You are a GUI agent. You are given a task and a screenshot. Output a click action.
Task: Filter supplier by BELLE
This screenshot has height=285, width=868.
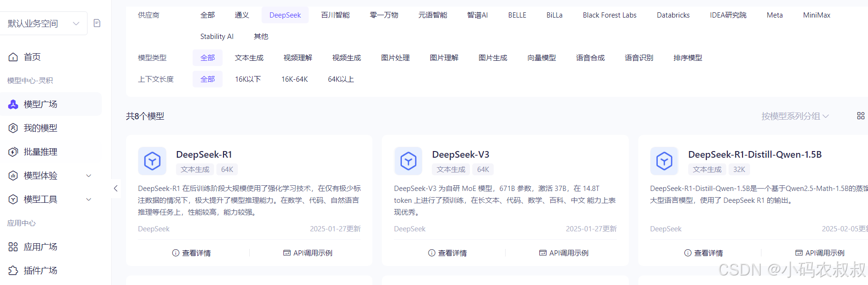click(517, 15)
